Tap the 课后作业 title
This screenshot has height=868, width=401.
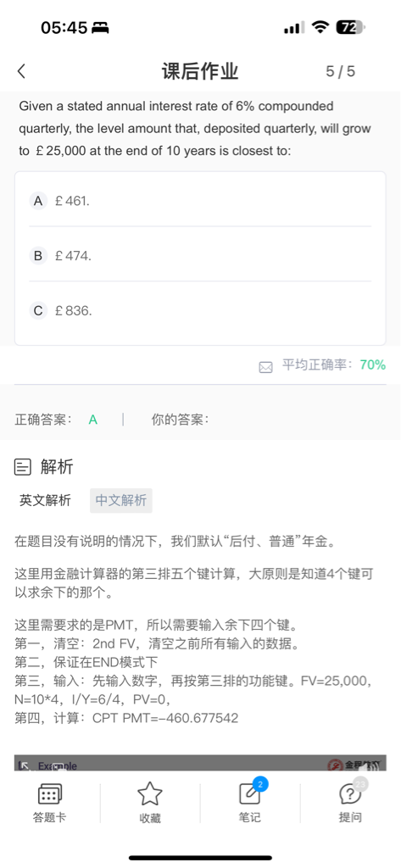pyautogui.click(x=200, y=71)
